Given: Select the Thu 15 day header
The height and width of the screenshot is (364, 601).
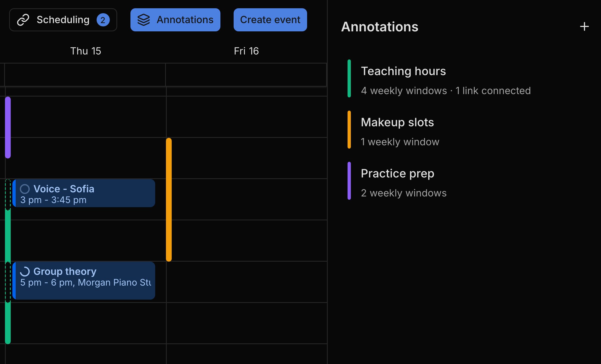Looking at the screenshot, I should coord(86,51).
